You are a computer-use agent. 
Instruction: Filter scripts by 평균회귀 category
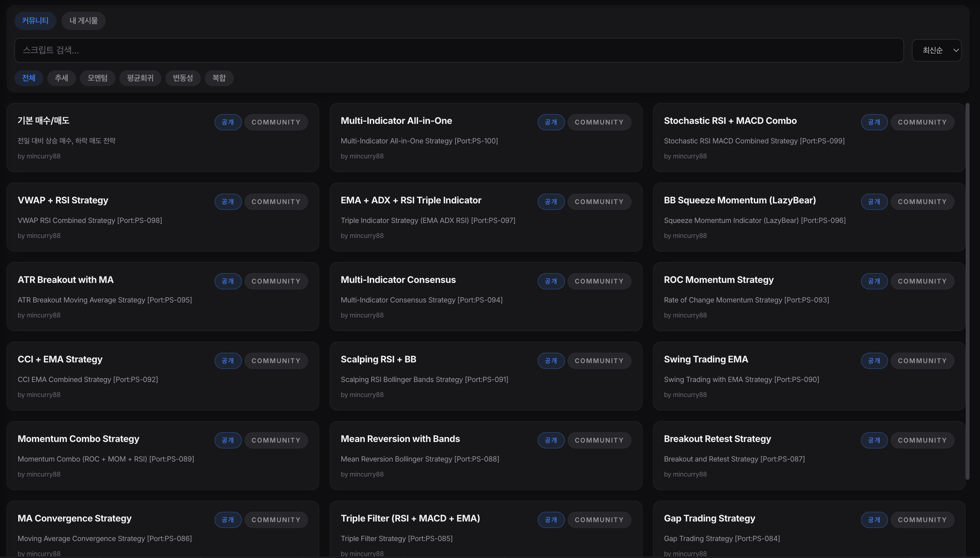(140, 78)
